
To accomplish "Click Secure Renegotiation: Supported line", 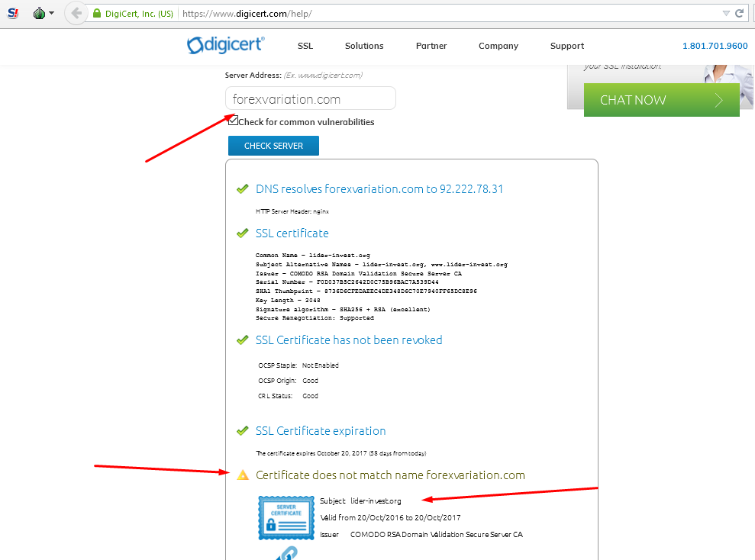I will [x=315, y=318].
